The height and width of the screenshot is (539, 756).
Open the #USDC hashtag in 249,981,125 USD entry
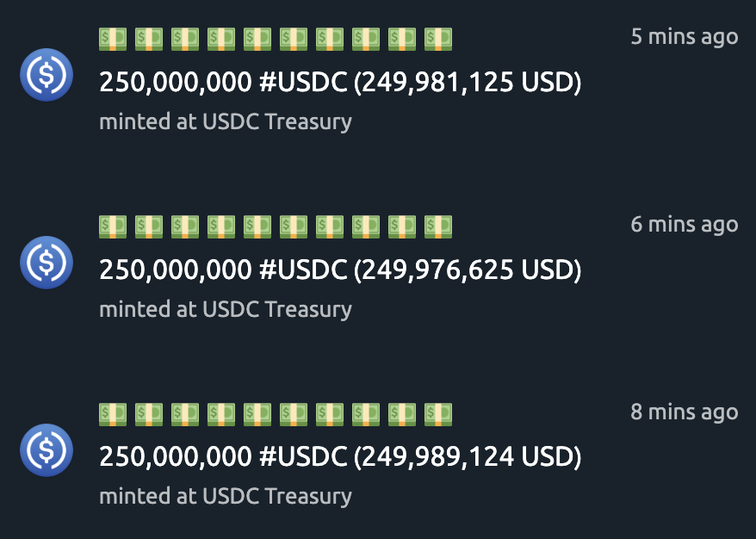[303, 82]
